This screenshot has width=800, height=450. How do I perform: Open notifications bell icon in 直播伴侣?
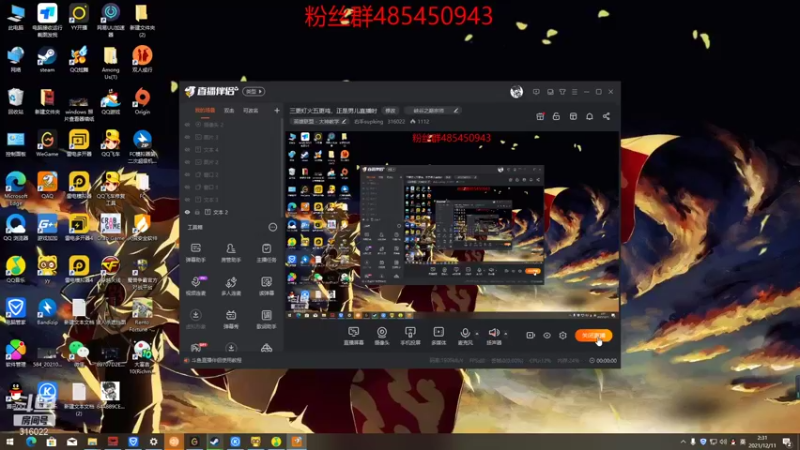pos(589,116)
